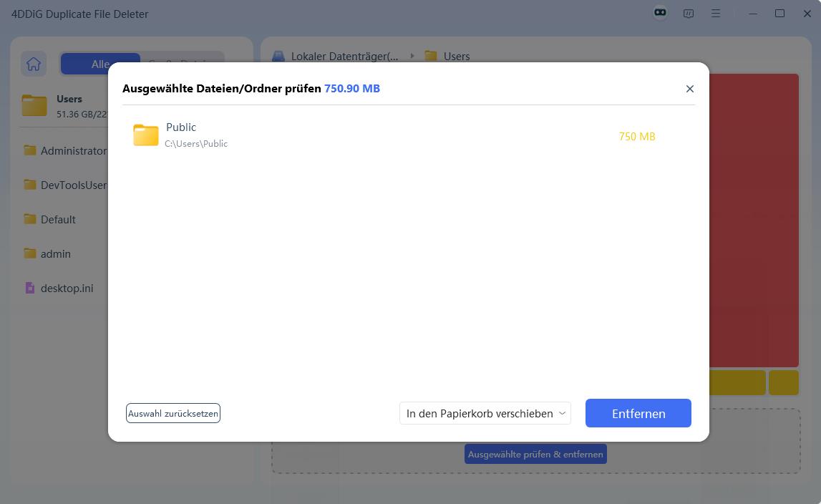Open the DevToolsUser folder

[65, 185]
